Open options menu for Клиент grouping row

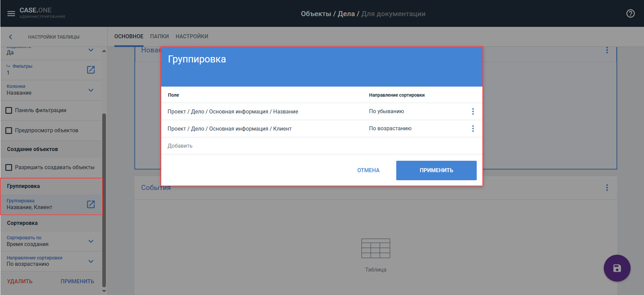click(x=473, y=129)
